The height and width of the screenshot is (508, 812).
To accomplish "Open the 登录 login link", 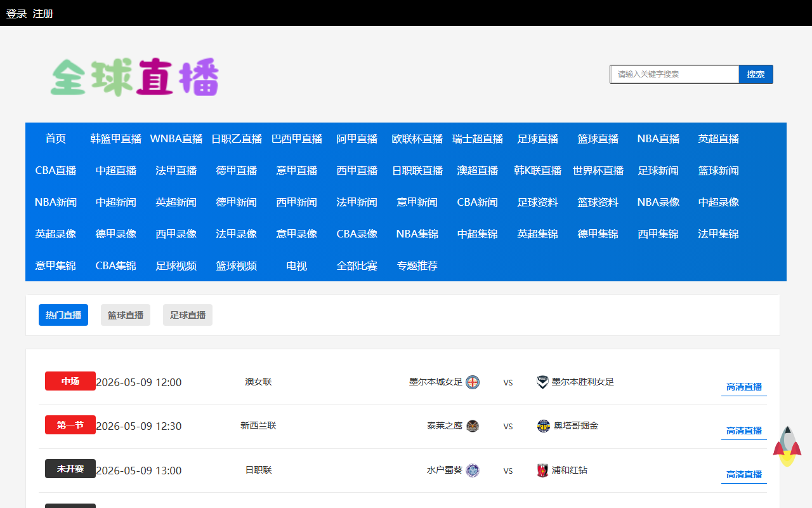I will 16,13.
